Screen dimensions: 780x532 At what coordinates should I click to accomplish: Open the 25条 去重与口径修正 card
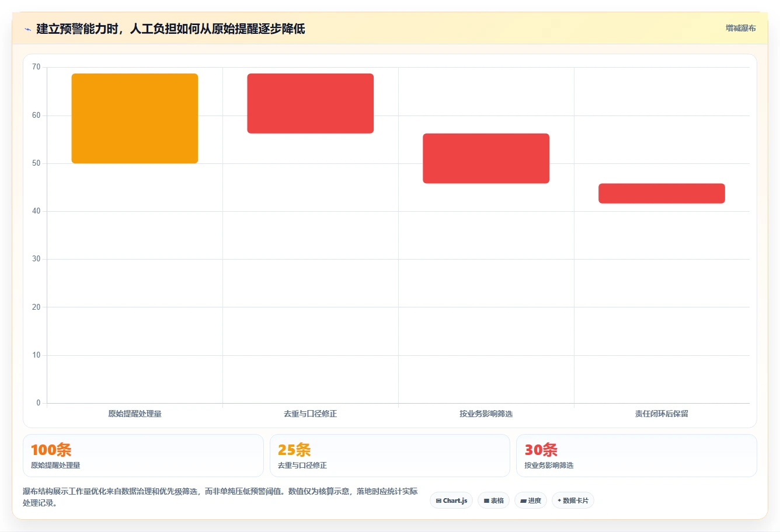pyautogui.click(x=390, y=456)
